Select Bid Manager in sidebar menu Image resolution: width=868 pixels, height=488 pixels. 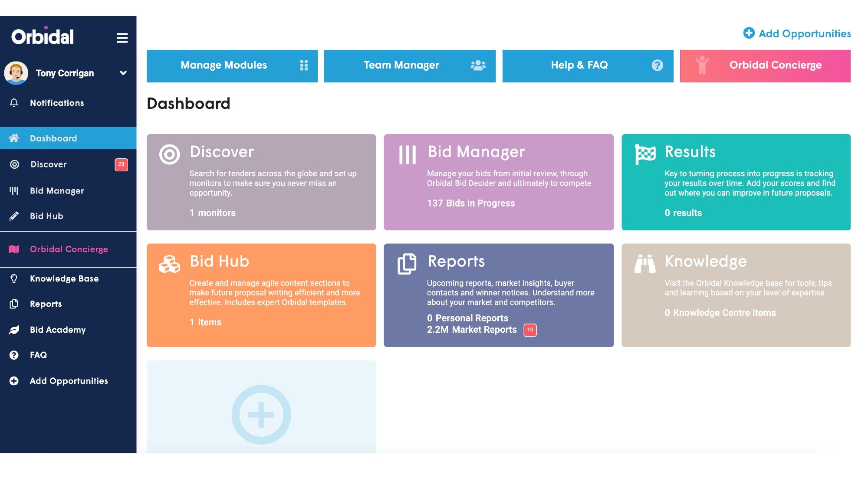[57, 191]
